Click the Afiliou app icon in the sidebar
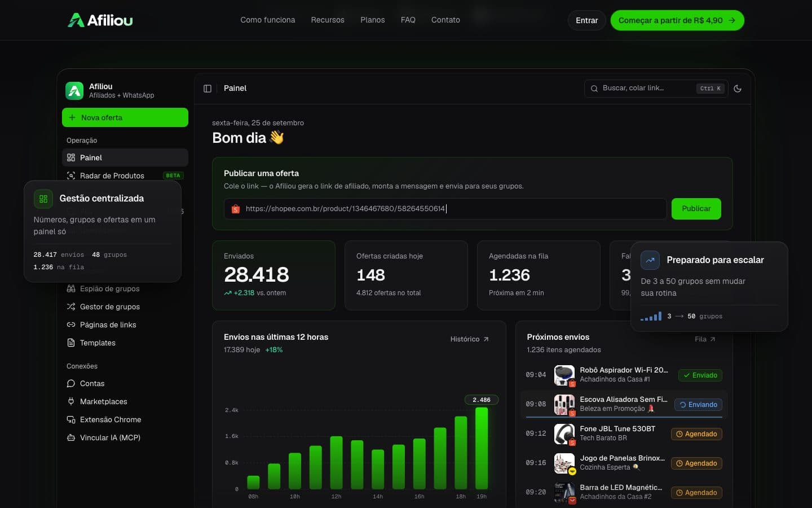 tap(74, 90)
